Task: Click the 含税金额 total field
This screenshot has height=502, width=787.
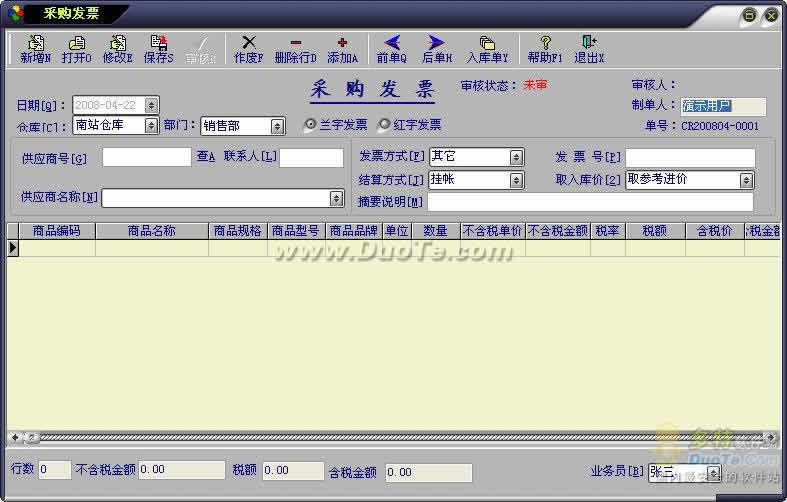Action: click(429, 472)
